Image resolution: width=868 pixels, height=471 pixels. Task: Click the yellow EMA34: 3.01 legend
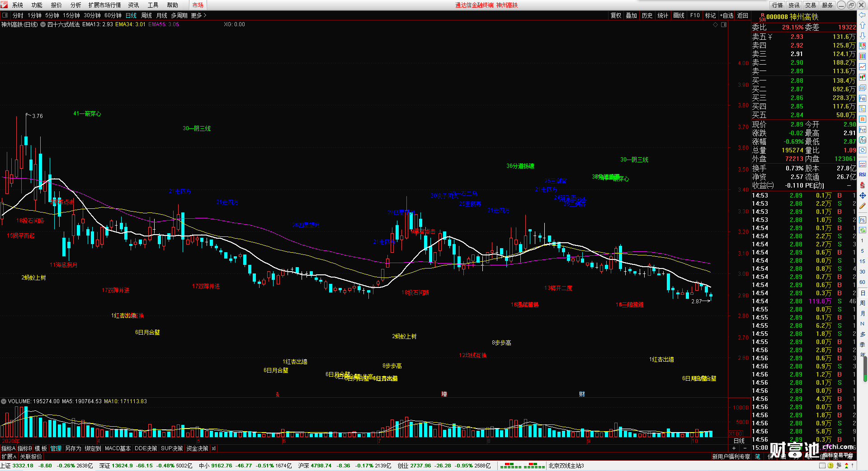pyautogui.click(x=130, y=24)
